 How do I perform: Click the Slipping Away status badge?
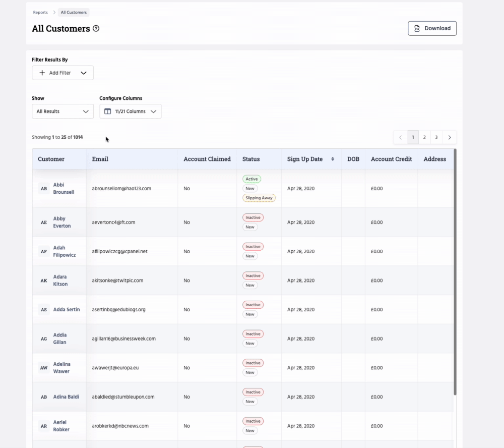click(259, 198)
